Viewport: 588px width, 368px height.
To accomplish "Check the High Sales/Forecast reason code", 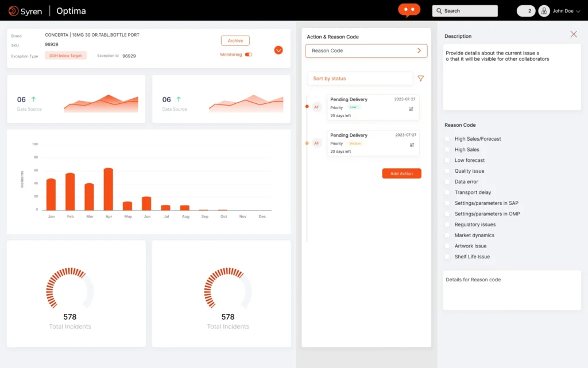I will (447, 139).
